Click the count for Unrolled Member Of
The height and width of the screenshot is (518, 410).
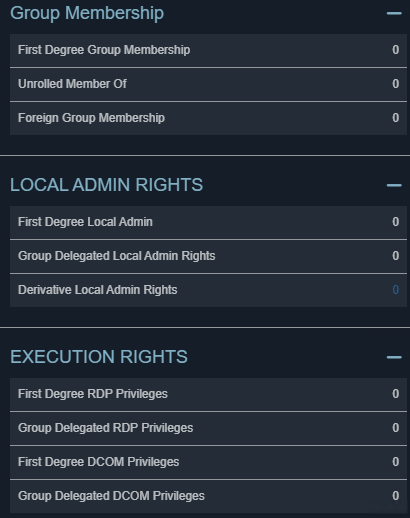(396, 84)
